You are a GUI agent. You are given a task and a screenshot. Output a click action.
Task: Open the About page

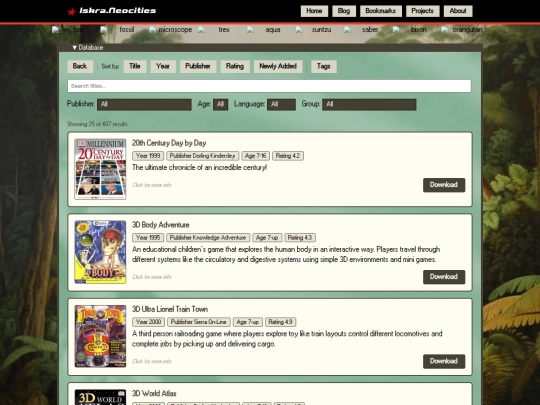(458, 11)
